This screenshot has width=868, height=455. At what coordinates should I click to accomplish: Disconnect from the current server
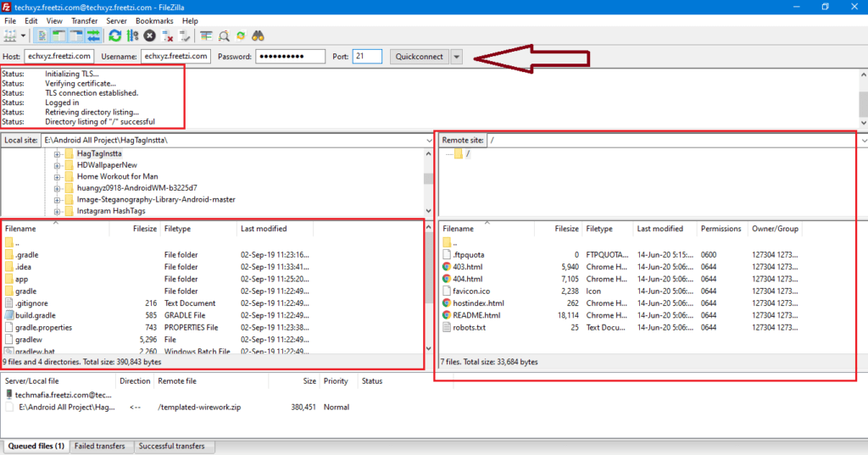(x=167, y=36)
